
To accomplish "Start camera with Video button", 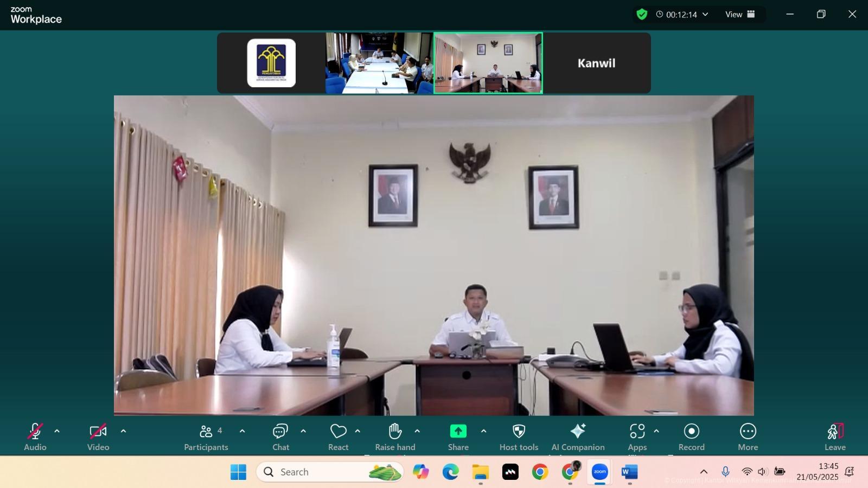I will pyautogui.click(x=98, y=437).
